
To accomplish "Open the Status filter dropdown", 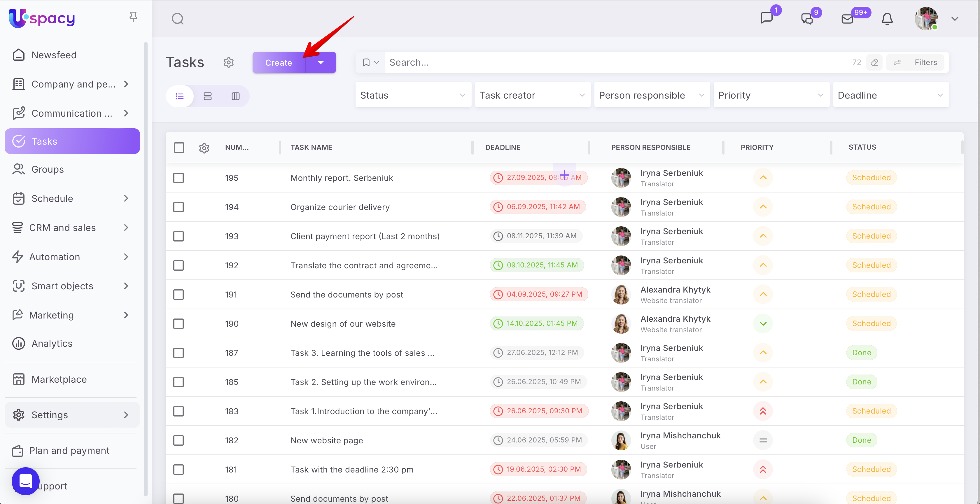I will click(x=413, y=95).
